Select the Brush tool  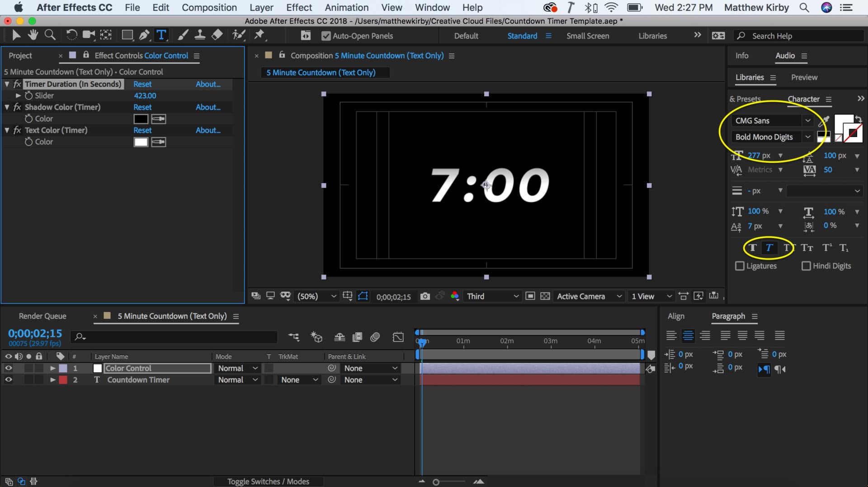pyautogui.click(x=183, y=35)
